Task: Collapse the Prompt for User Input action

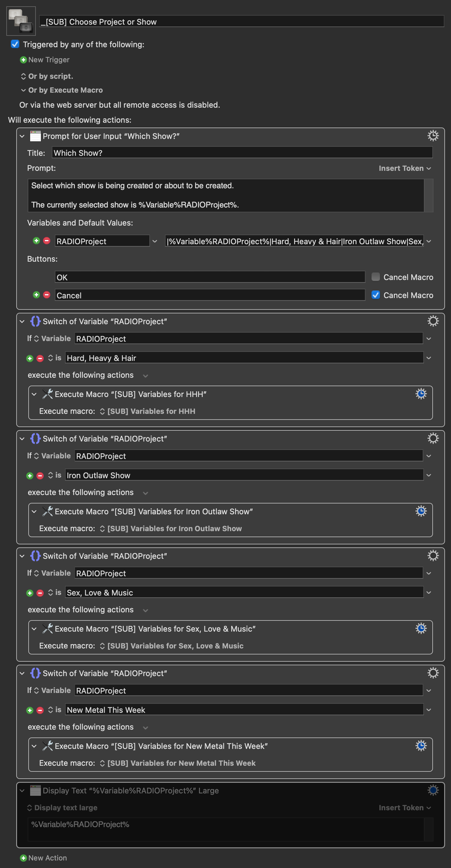Action: pyautogui.click(x=22, y=136)
